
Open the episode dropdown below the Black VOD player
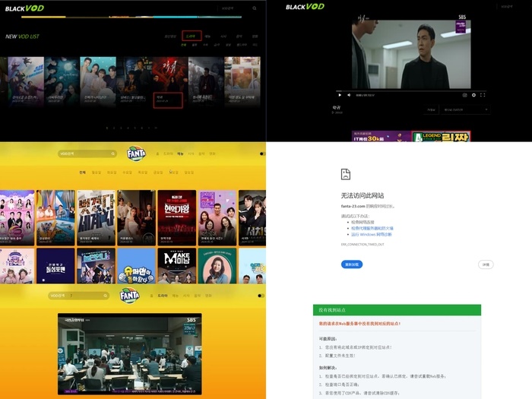click(x=465, y=109)
